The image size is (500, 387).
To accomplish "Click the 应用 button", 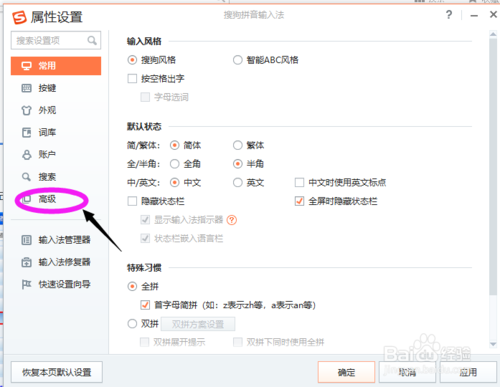I will coord(468,372).
